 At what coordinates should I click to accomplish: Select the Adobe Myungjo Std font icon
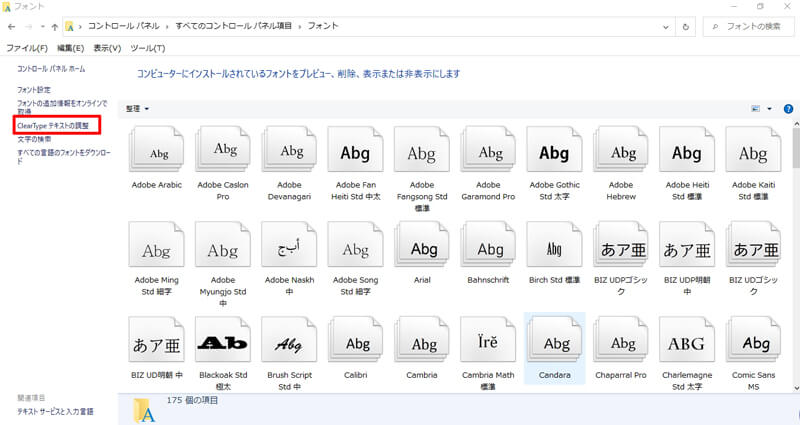(x=223, y=245)
